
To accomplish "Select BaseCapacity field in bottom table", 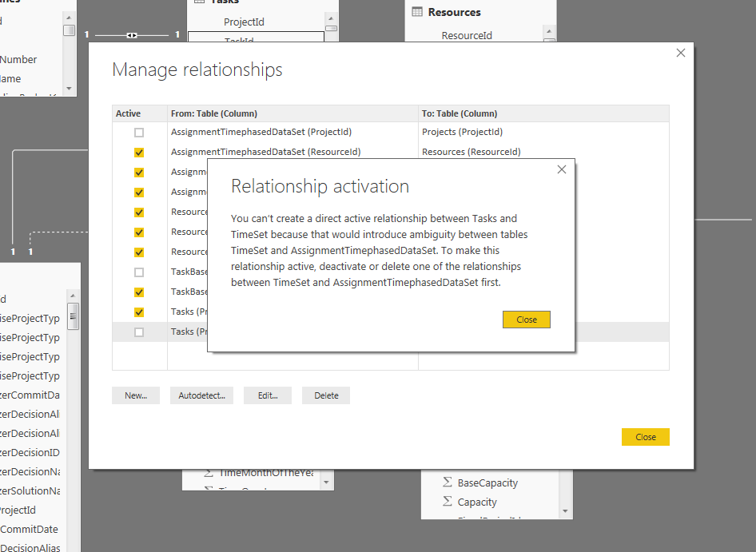I will tap(487, 483).
